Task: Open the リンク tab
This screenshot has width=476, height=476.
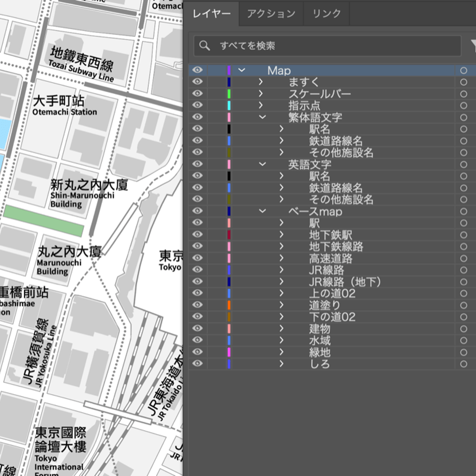Action: [x=326, y=13]
